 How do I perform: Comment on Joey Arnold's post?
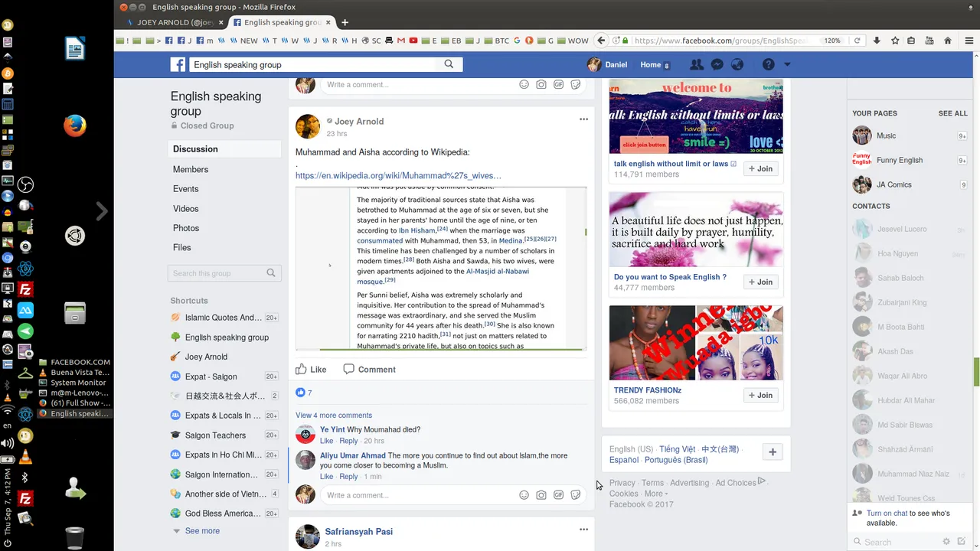[370, 369]
